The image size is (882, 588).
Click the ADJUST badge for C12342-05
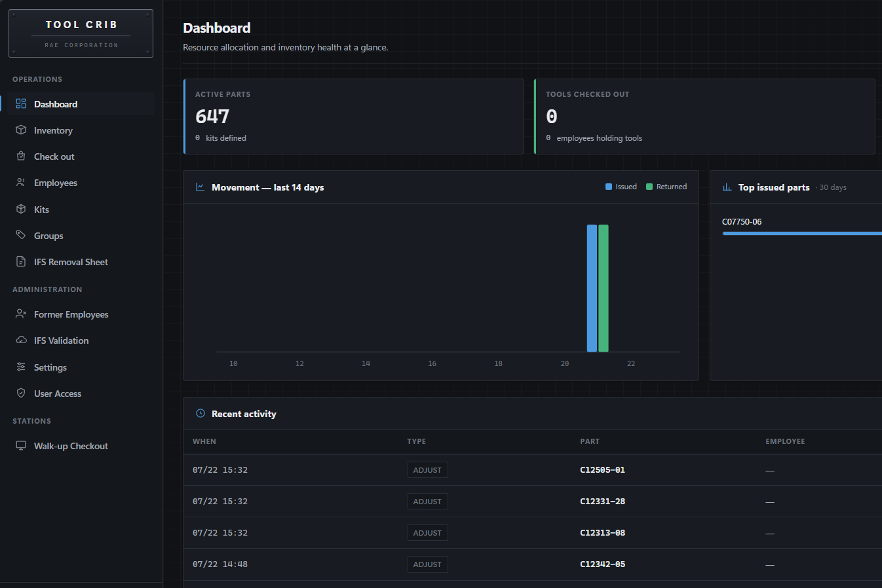click(x=427, y=564)
